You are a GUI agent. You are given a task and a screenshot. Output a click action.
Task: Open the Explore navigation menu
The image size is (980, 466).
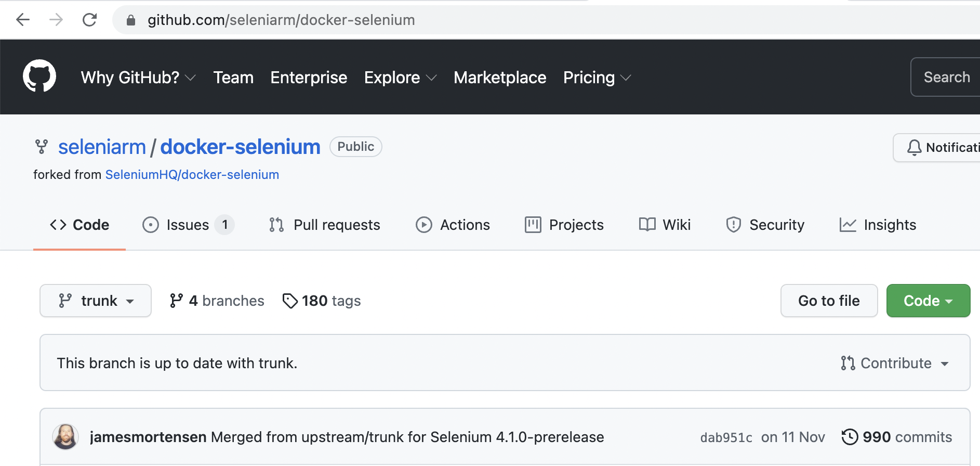[400, 77]
